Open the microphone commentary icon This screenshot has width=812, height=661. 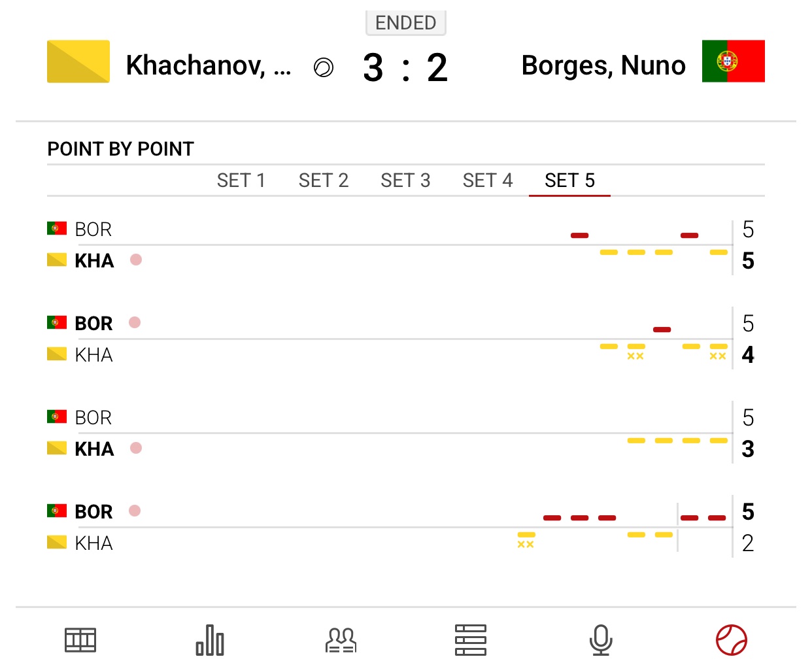(601, 640)
